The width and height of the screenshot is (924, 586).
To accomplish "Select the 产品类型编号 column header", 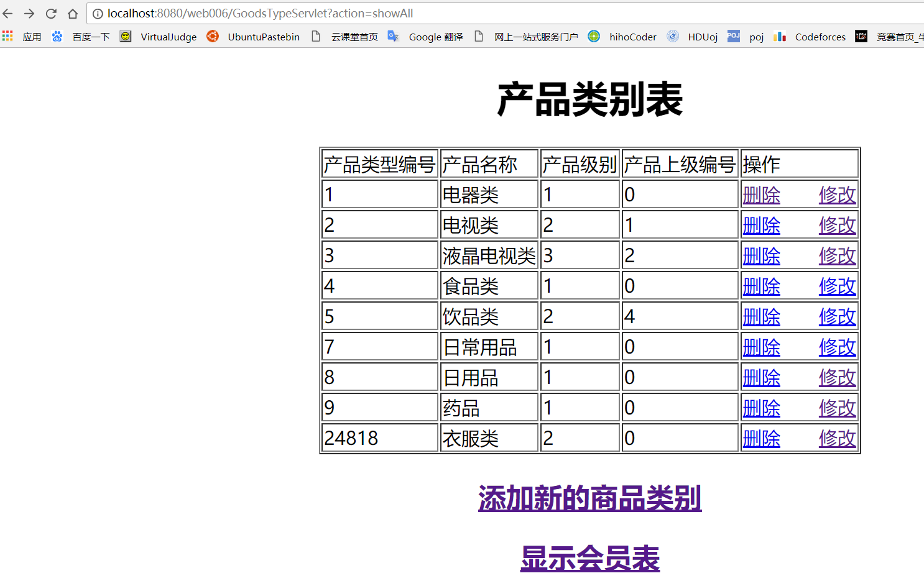I will 381,165.
